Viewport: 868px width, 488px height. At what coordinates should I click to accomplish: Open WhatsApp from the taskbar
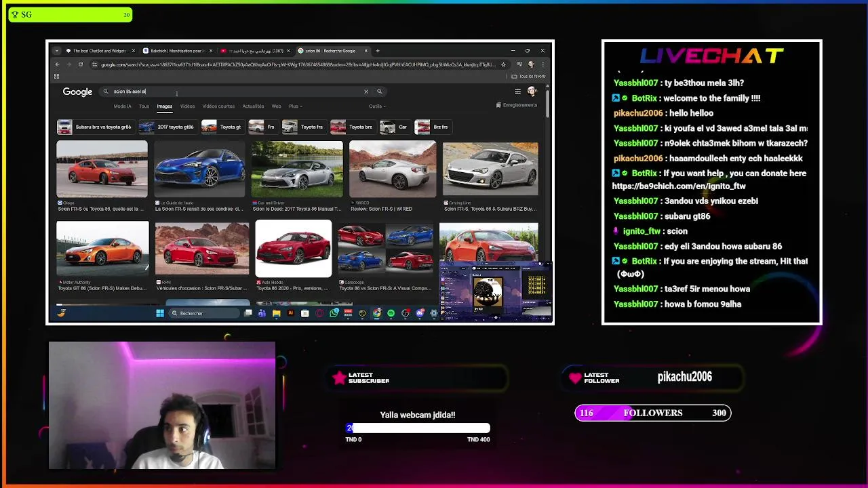pyautogui.click(x=334, y=313)
